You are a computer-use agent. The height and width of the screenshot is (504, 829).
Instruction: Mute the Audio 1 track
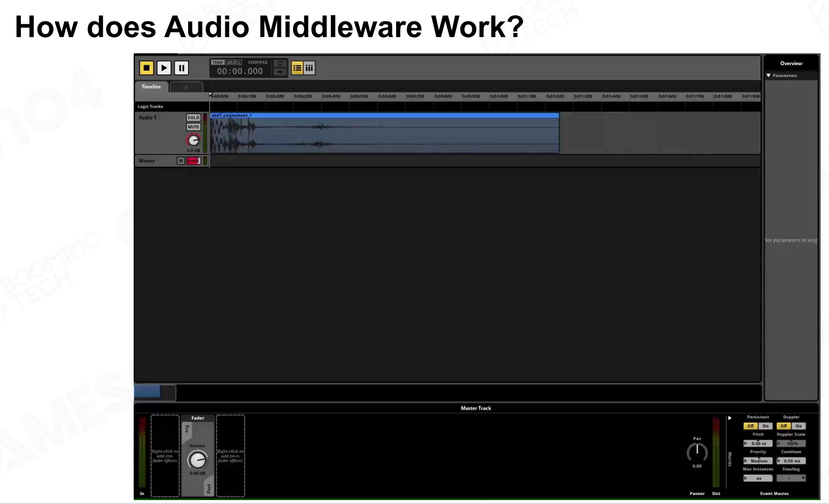193,127
